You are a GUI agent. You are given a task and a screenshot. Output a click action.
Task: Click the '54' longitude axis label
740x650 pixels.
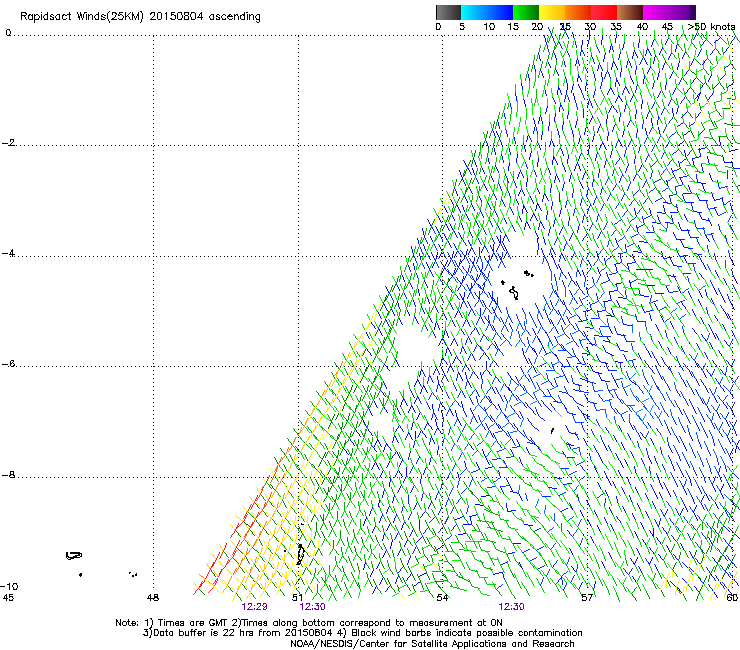coord(442,598)
